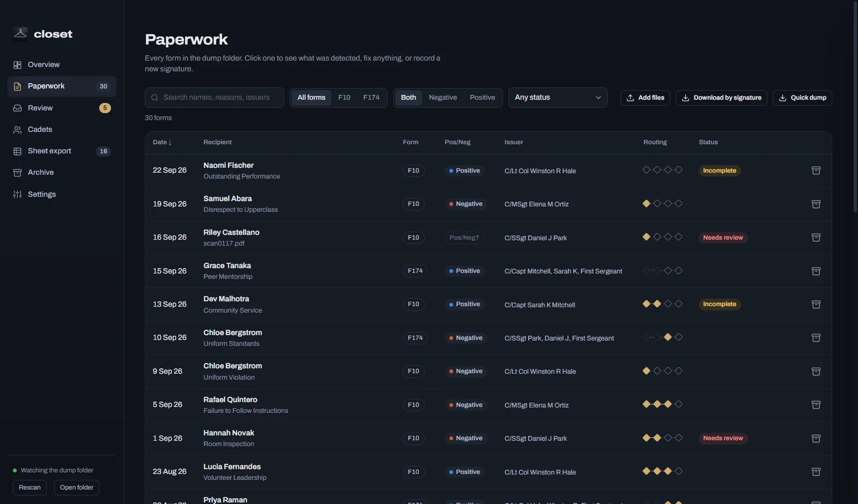Screen dimensions: 858x504
Task: Click the page vertical scrollbar
Action: 855,107
